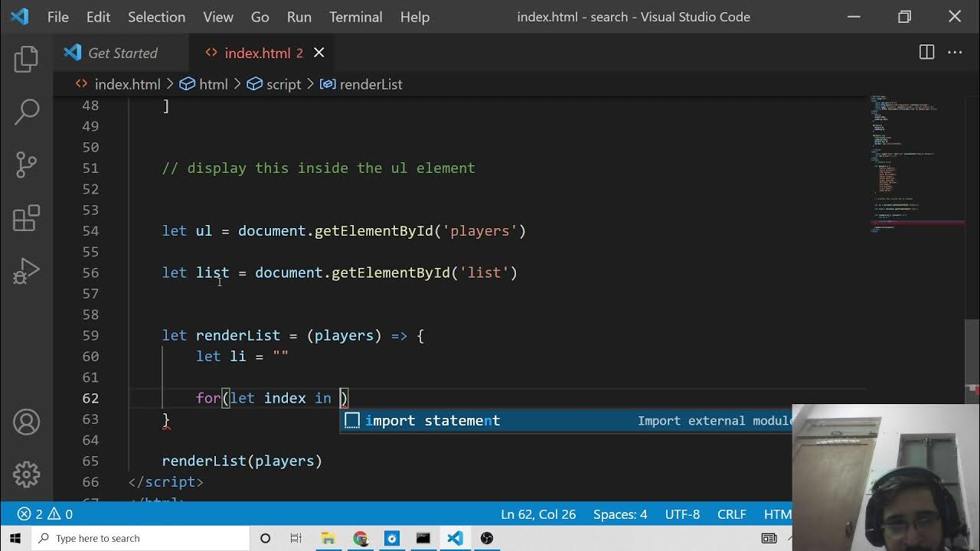The height and width of the screenshot is (551, 980).
Task: Open the Explorer view in activity bar
Action: (x=26, y=59)
